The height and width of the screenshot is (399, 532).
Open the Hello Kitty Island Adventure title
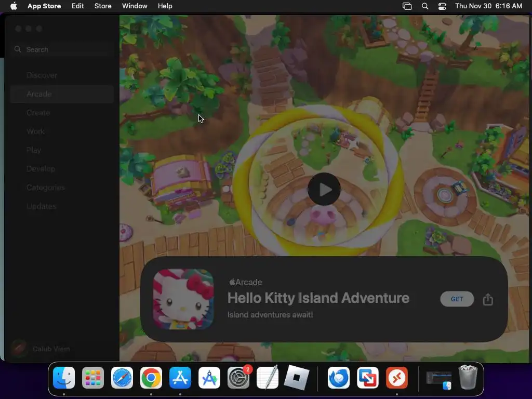pos(318,298)
